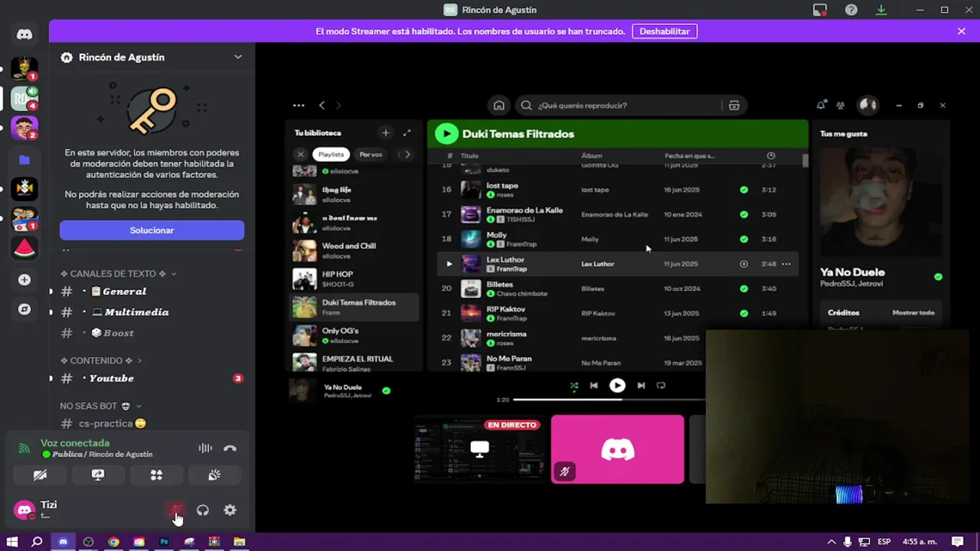
Task: Click Tizi user avatar
Action: (x=24, y=510)
